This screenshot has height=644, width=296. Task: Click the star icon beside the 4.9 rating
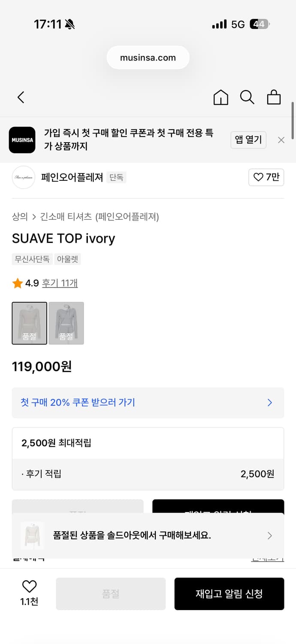pyautogui.click(x=18, y=283)
